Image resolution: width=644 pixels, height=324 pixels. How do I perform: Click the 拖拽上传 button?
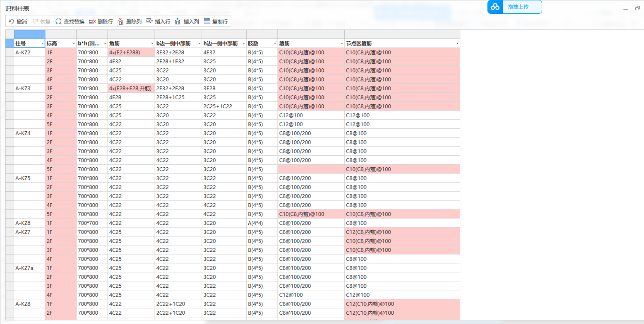(518, 7)
